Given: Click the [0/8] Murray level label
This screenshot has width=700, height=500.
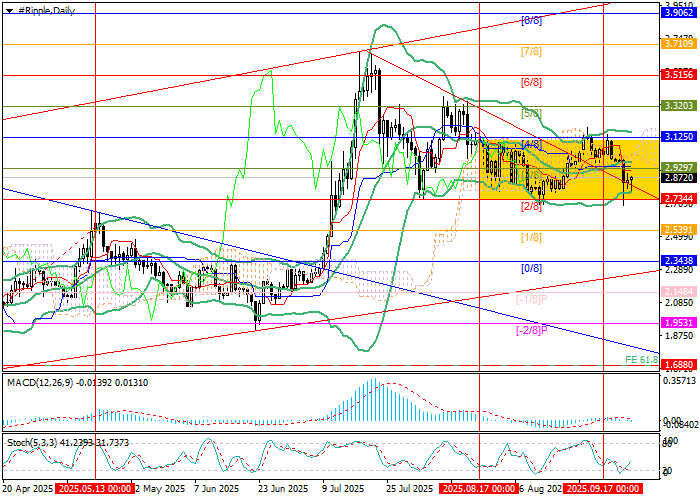Looking at the screenshot, I should (x=531, y=269).
